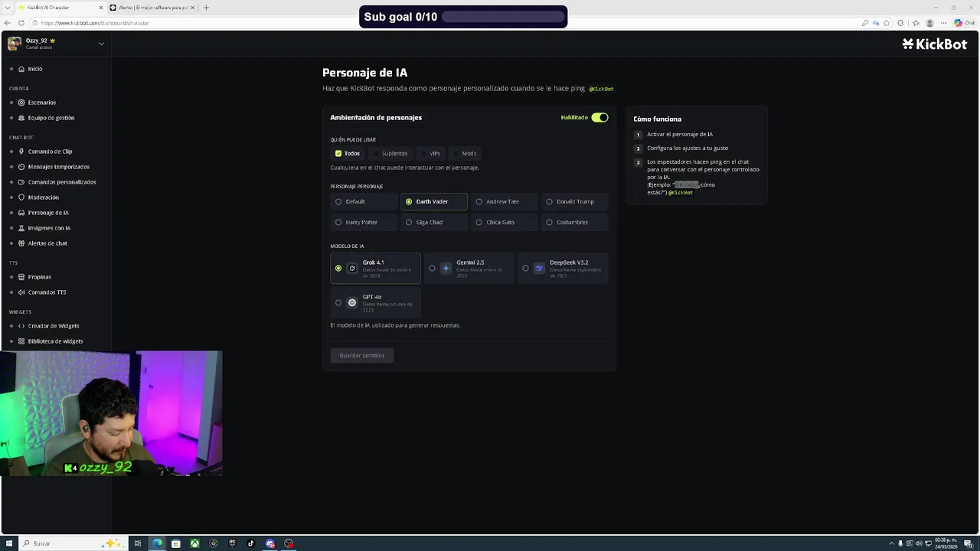The width and height of the screenshot is (980, 551).
Task: Click the taskbar Buscar search box
Action: pyautogui.click(x=73, y=543)
